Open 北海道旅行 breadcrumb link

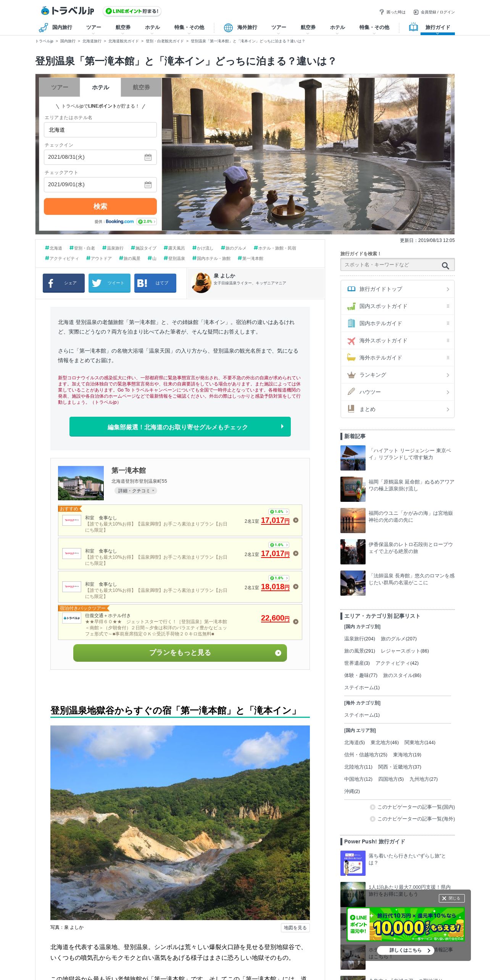pos(92,41)
